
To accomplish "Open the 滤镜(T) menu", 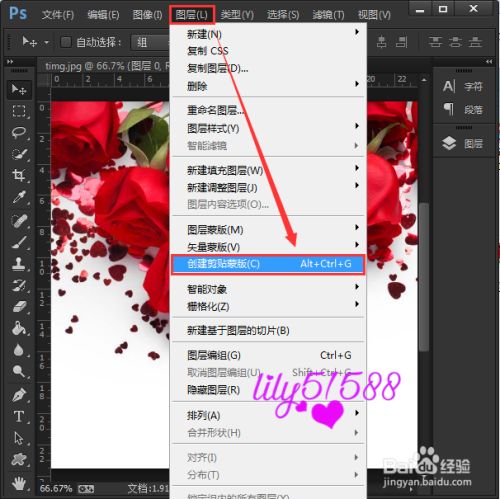I will [x=328, y=15].
